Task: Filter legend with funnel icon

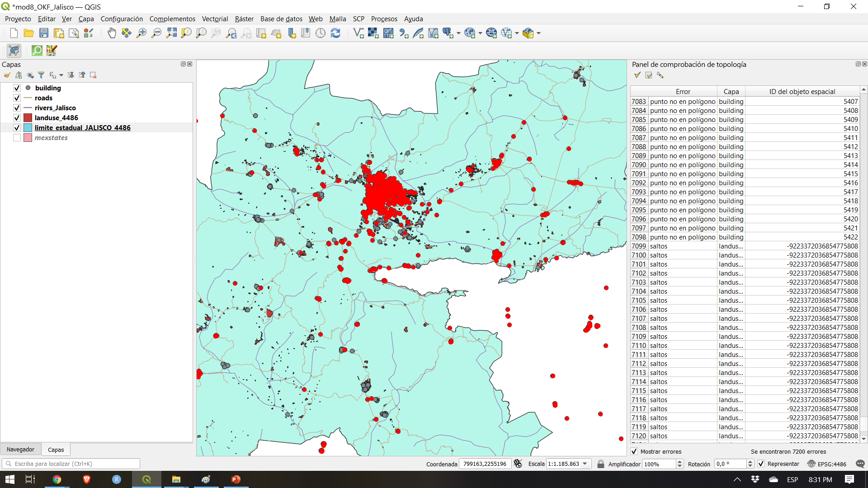Action: pyautogui.click(x=41, y=75)
